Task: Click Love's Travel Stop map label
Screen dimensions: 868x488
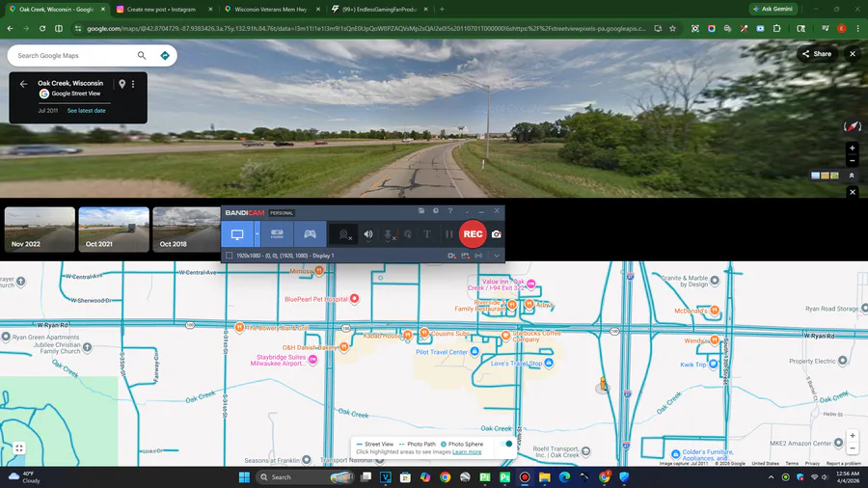Action: tap(517, 364)
